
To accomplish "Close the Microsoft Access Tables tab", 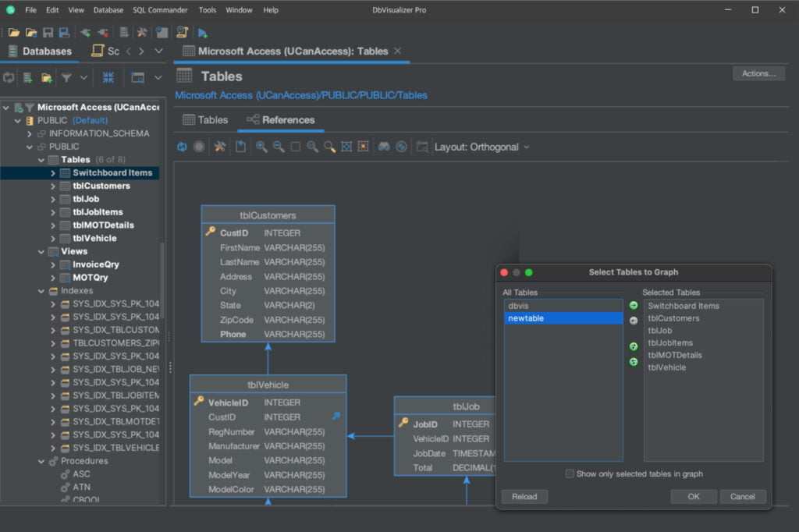I will pyautogui.click(x=397, y=51).
